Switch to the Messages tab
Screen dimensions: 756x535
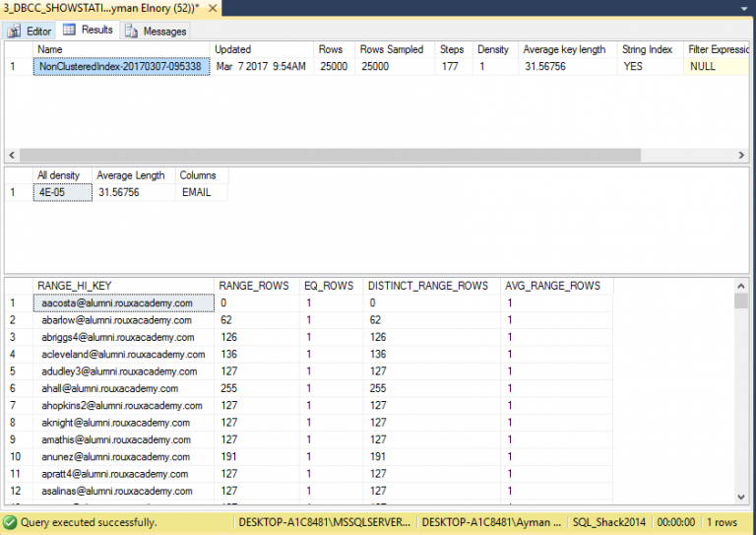(x=156, y=31)
